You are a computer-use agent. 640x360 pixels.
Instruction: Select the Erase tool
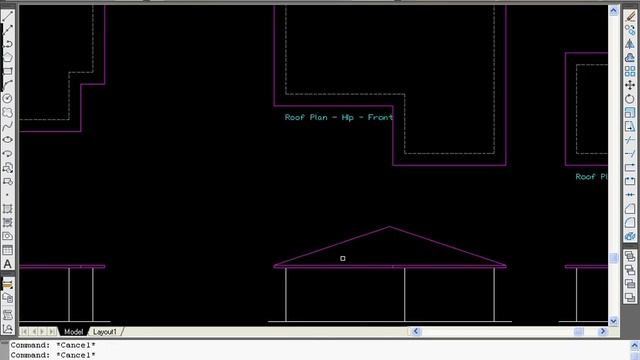coord(630,16)
